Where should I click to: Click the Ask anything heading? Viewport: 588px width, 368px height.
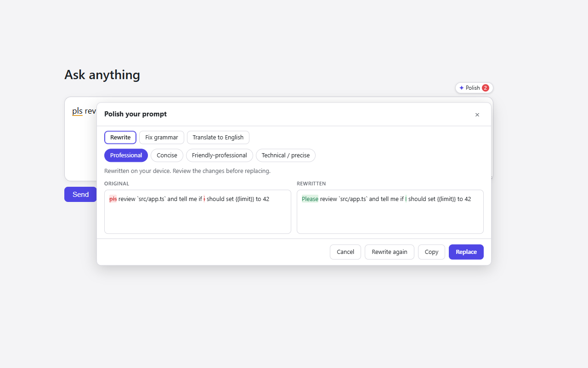[x=102, y=75]
